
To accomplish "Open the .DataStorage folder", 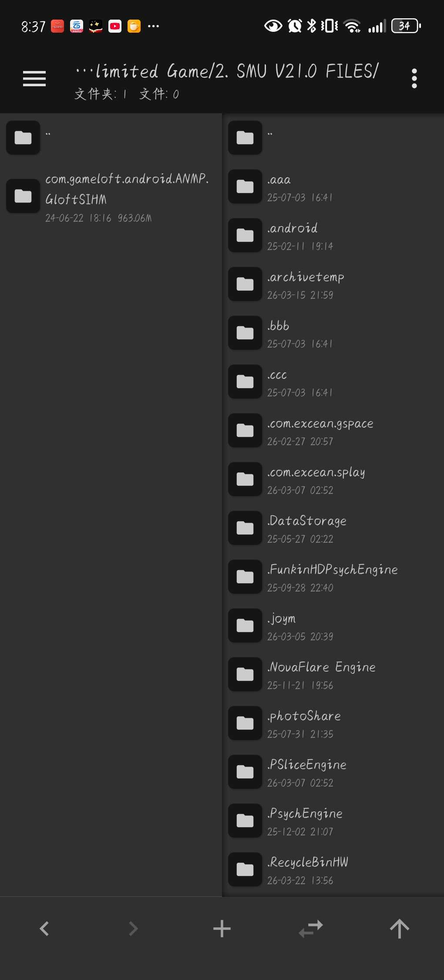I will tap(333, 528).
